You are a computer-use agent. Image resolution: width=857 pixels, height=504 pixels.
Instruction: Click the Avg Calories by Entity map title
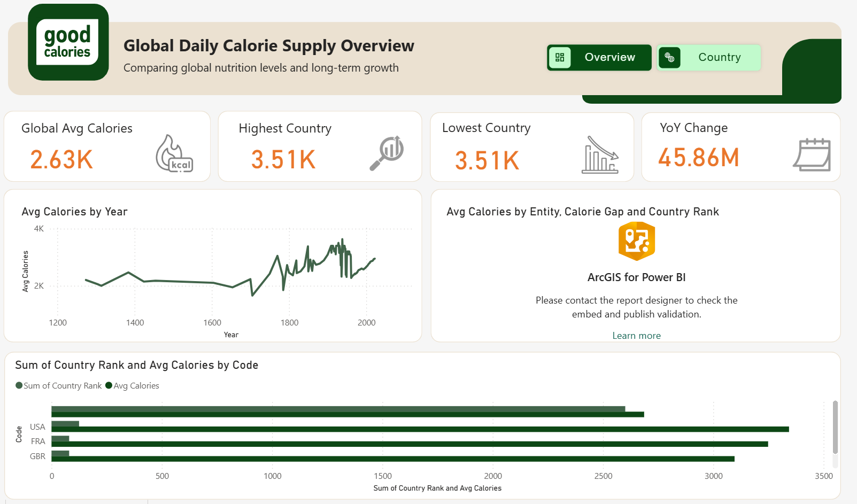point(583,212)
